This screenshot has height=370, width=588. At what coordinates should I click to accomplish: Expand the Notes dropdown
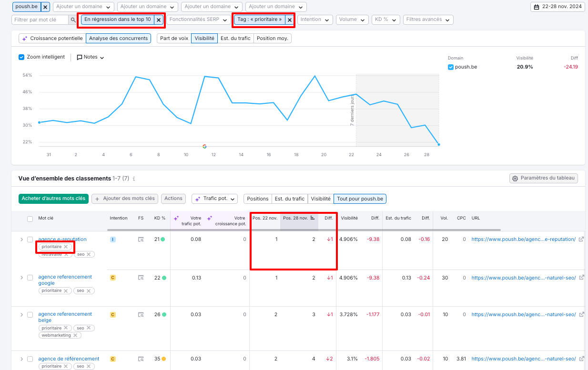91,57
